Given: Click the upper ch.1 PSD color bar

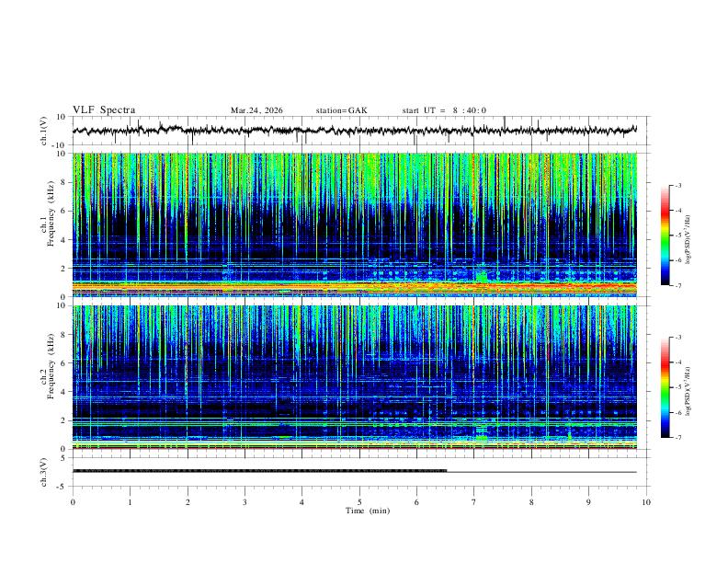Looking at the screenshot, I should tap(665, 236).
